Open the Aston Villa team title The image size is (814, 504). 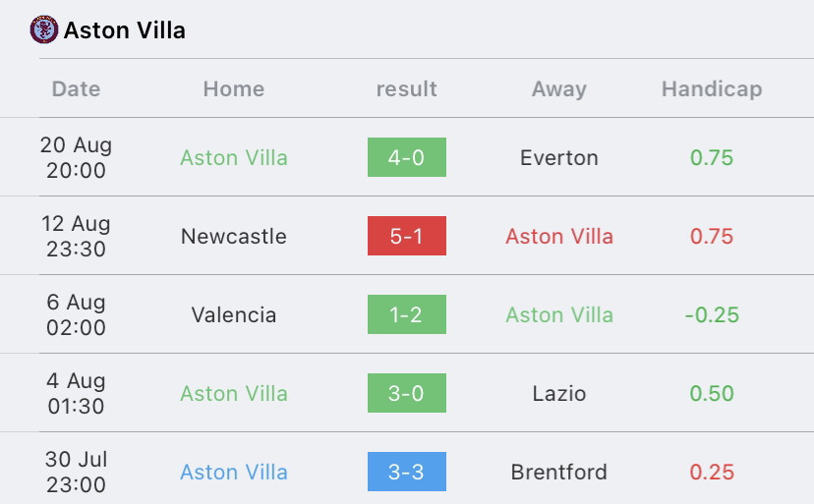[x=125, y=30]
